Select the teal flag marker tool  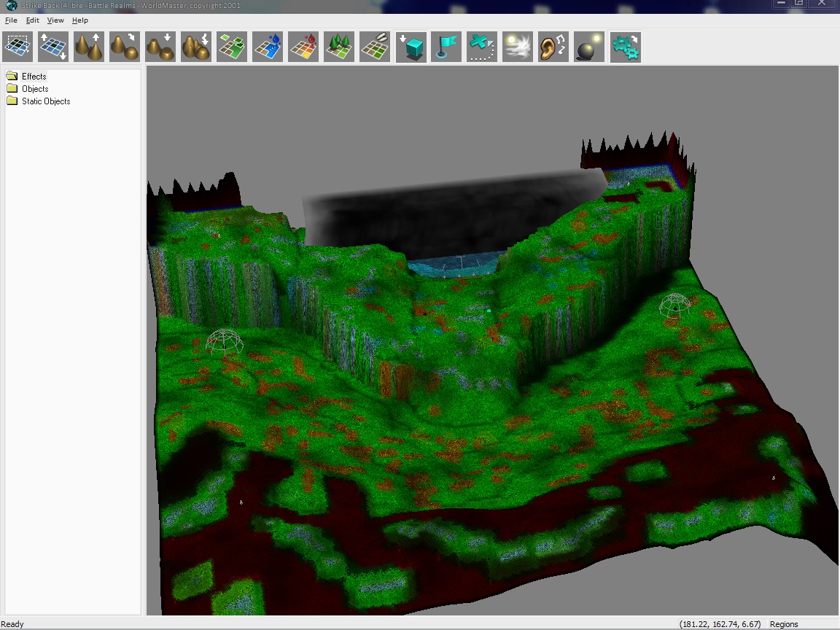click(446, 47)
